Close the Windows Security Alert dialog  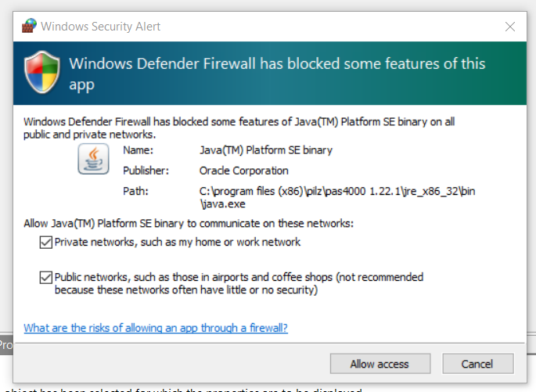click(510, 27)
